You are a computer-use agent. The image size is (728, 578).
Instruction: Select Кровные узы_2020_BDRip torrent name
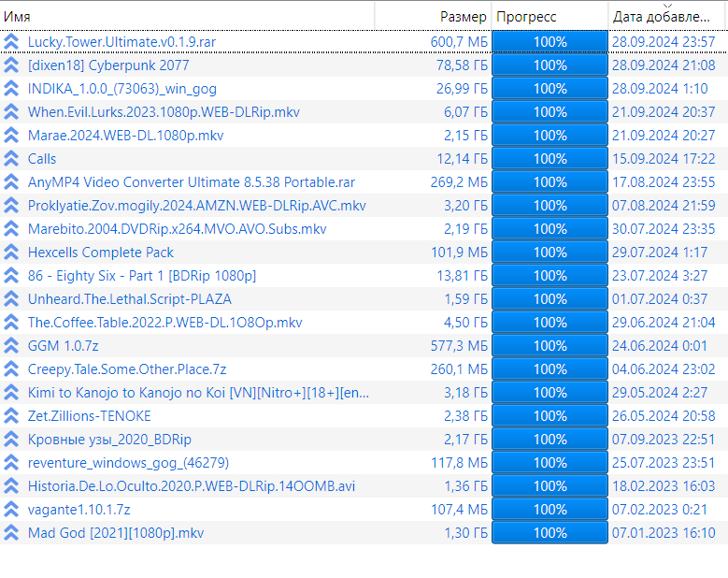[109, 440]
